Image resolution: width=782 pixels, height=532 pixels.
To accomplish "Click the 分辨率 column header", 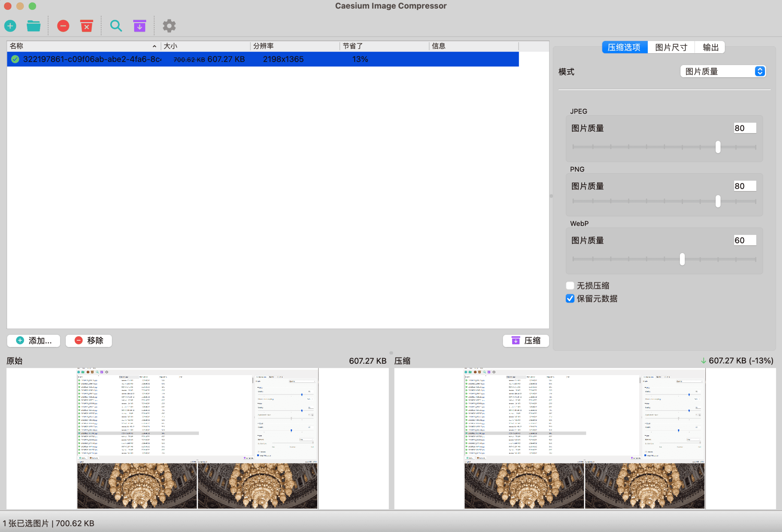I will [295, 46].
